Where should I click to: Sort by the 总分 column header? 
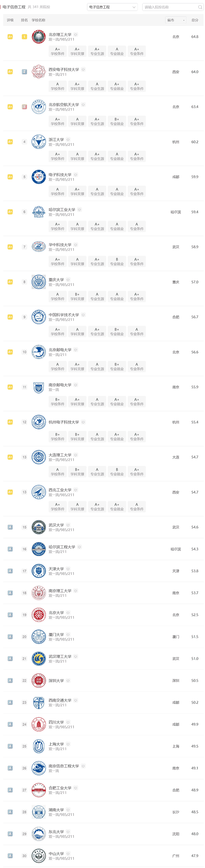[x=195, y=20]
